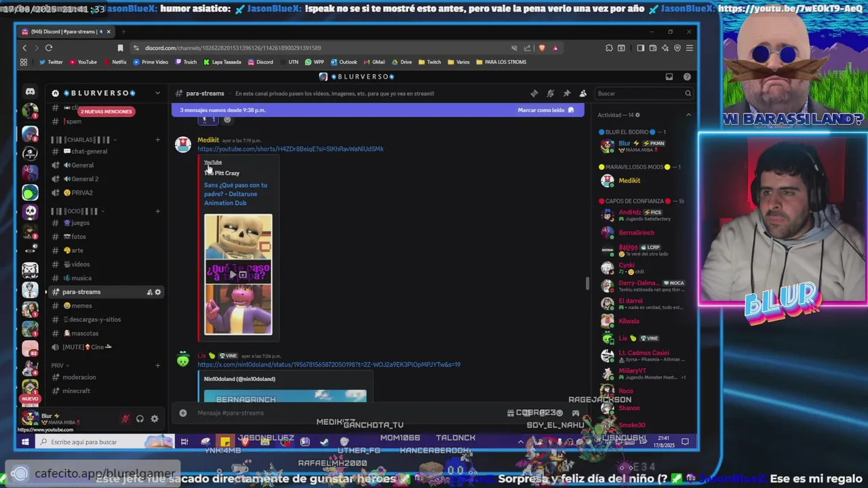Open Brave Shields icon

click(x=542, y=47)
